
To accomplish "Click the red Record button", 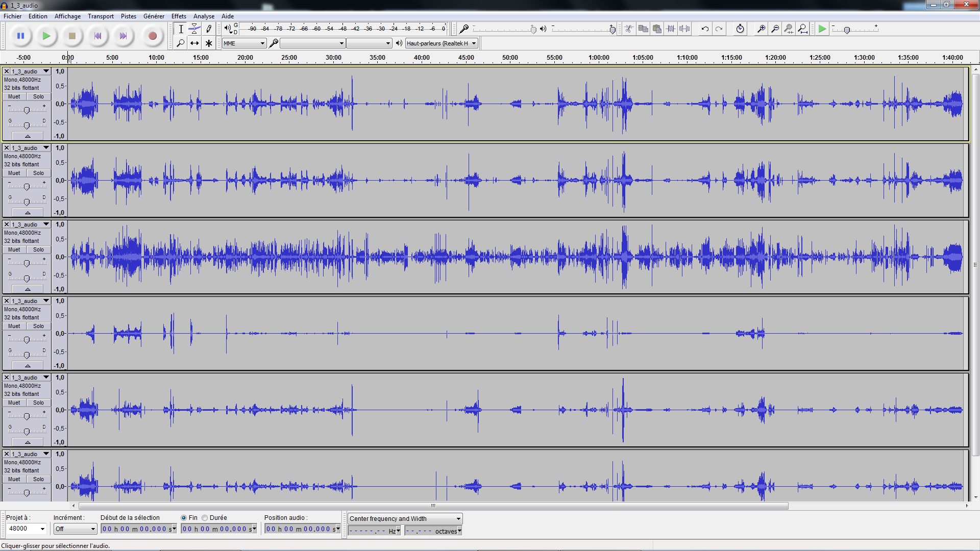I will (x=152, y=36).
